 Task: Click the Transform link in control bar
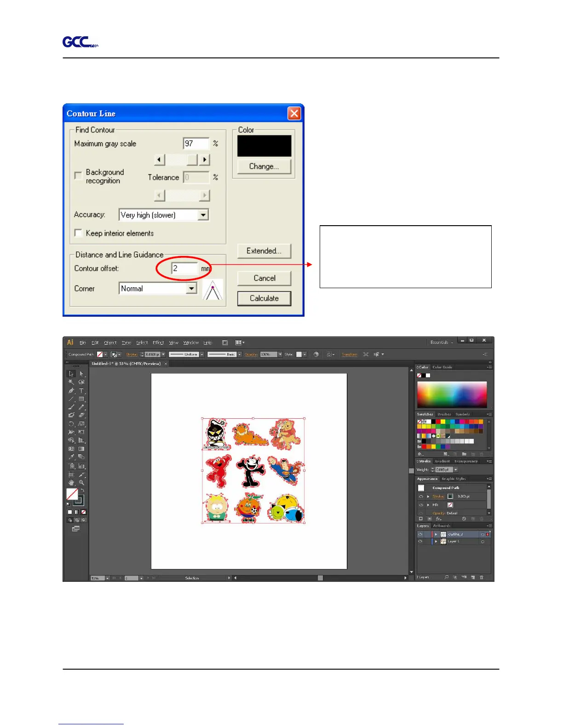pyautogui.click(x=350, y=354)
